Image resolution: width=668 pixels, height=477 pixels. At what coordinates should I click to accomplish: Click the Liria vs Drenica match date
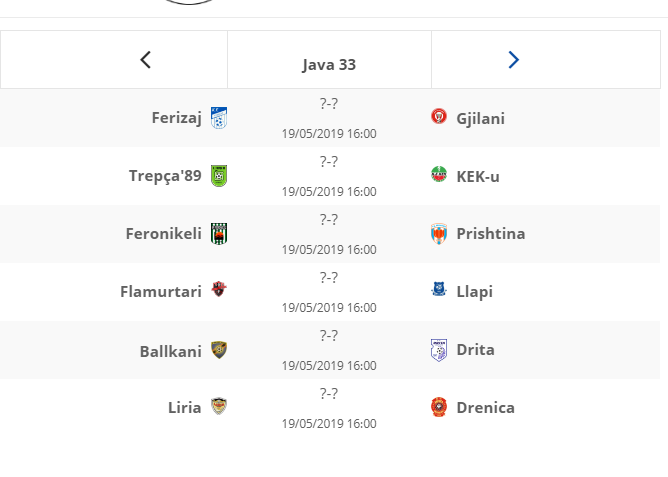329,424
